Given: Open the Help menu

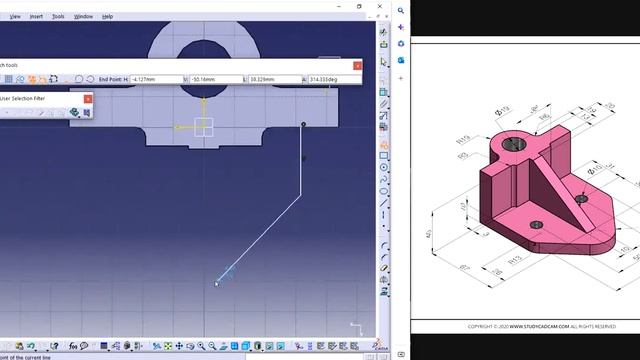Looking at the screenshot, I should (107, 17).
